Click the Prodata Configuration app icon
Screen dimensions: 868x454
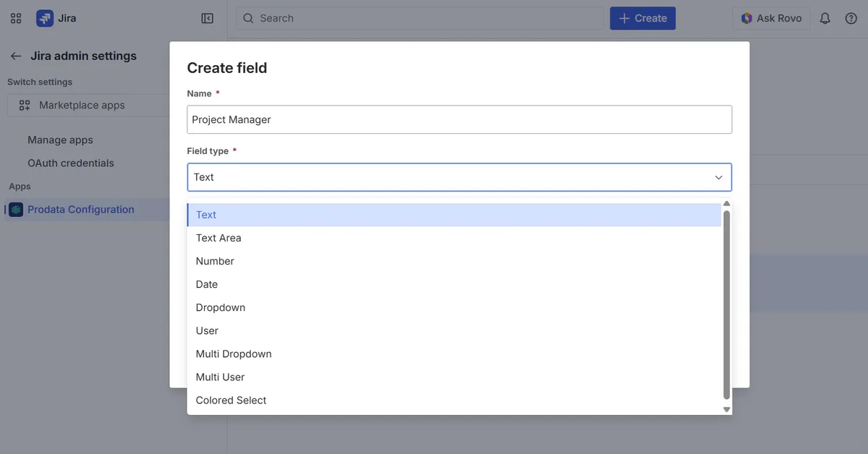coord(16,210)
